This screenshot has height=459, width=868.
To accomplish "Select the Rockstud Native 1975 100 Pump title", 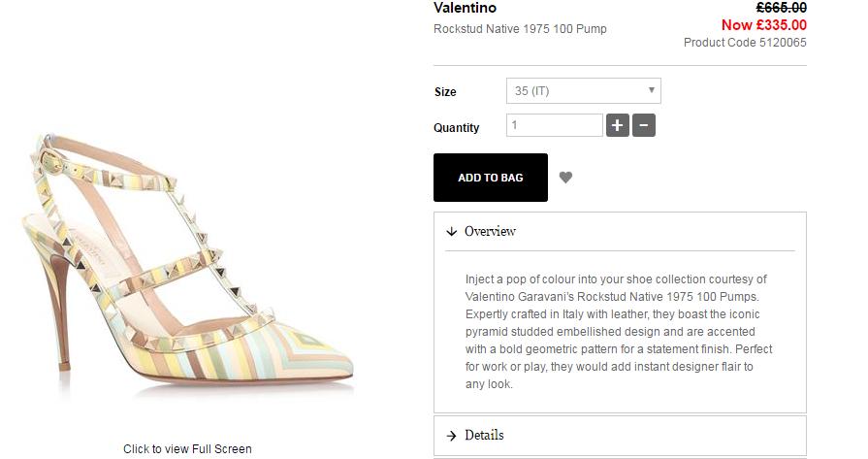I will point(520,29).
